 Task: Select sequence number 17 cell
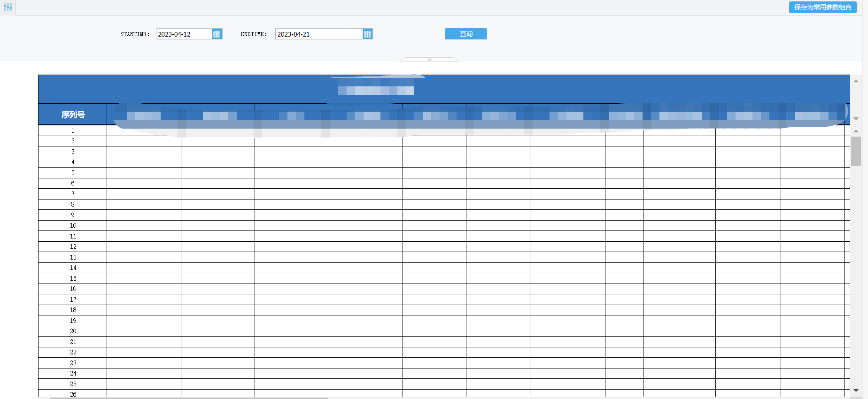pos(73,299)
